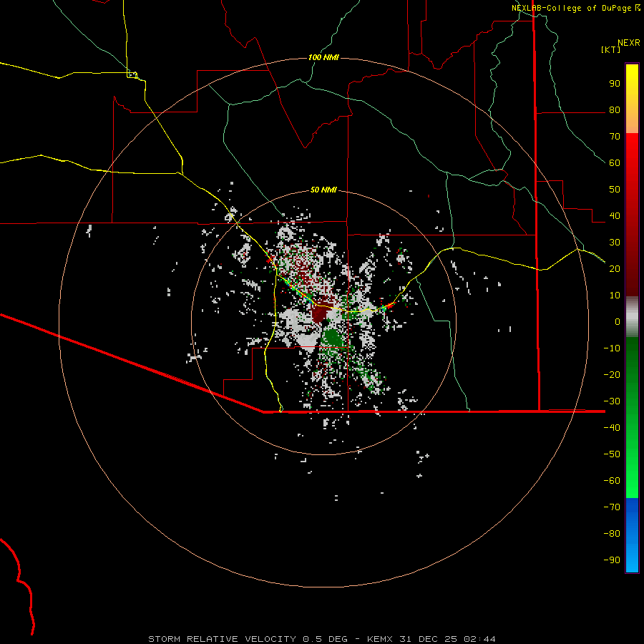Click the 50 value on velocity scale
The width and height of the screenshot is (644, 644).
pyautogui.click(x=615, y=190)
